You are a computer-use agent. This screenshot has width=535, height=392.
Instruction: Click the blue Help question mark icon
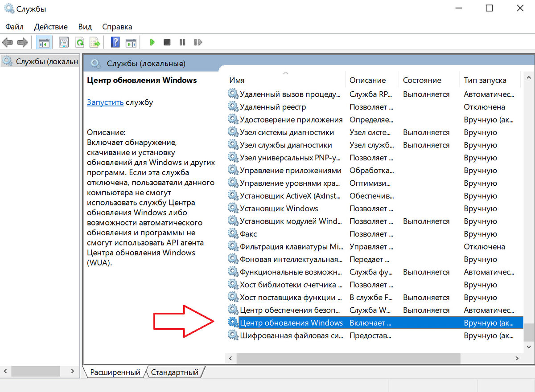point(115,42)
